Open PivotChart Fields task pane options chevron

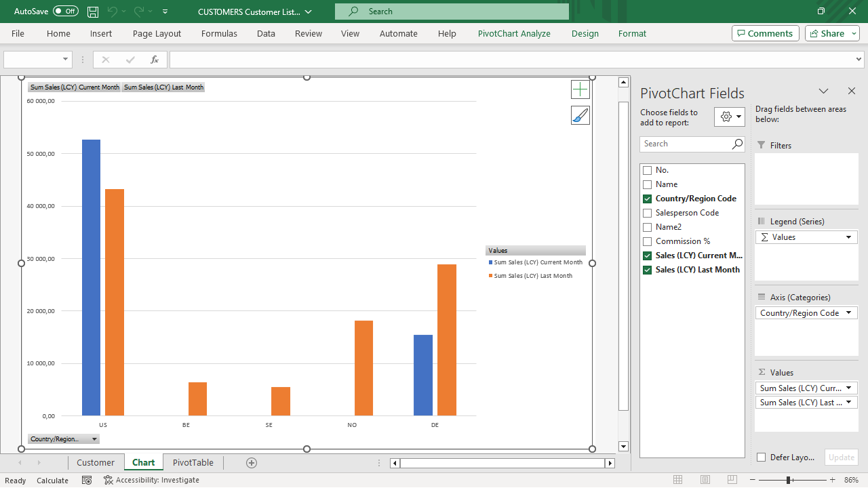pos(823,91)
